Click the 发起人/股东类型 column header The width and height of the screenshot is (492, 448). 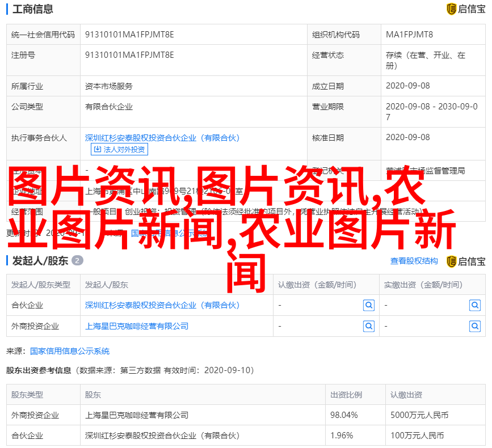click(43, 285)
